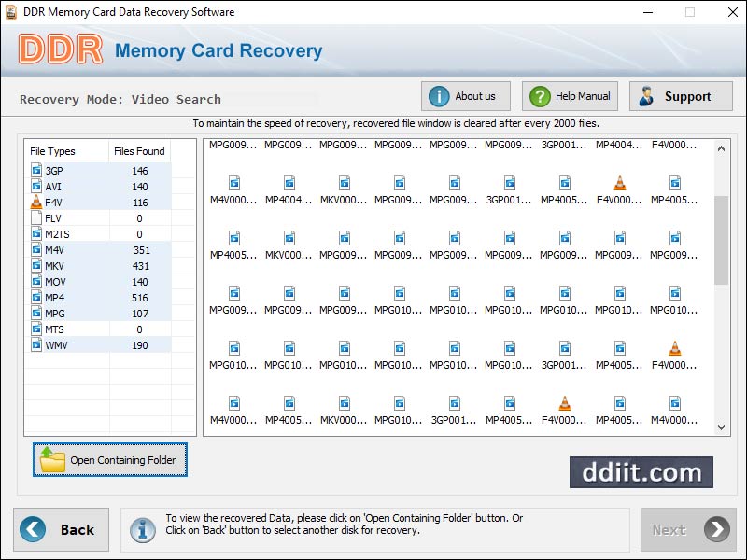Click the Back button
Image resolution: width=747 pixels, height=560 pixels.
coord(61,529)
